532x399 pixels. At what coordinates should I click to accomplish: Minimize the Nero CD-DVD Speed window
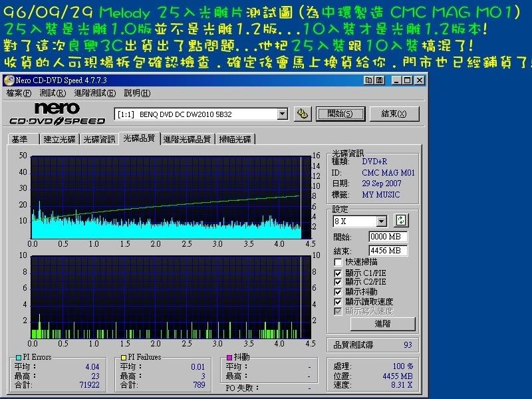[x=396, y=80]
